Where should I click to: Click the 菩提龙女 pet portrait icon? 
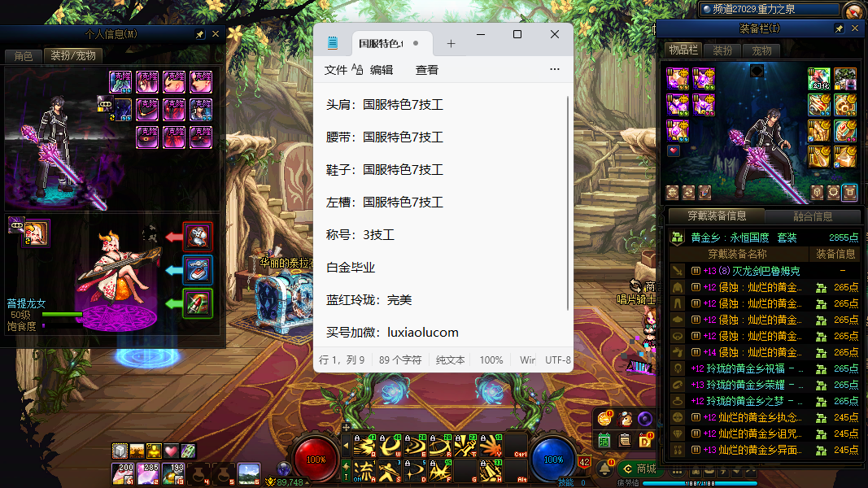click(x=35, y=233)
